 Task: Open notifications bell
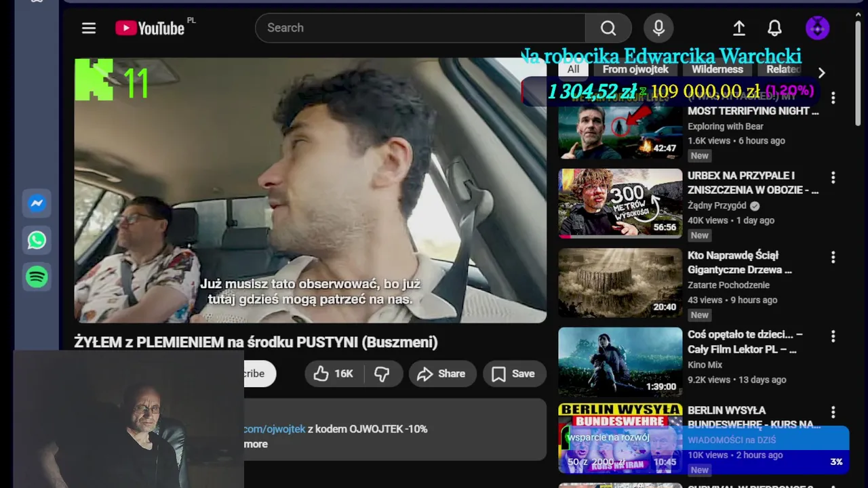tap(774, 28)
